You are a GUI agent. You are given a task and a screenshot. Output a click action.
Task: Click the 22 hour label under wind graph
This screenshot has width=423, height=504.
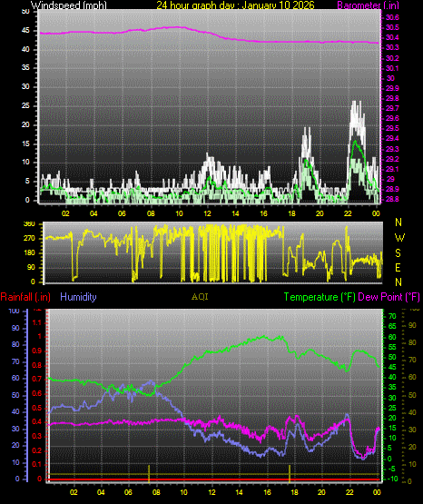pos(348,213)
